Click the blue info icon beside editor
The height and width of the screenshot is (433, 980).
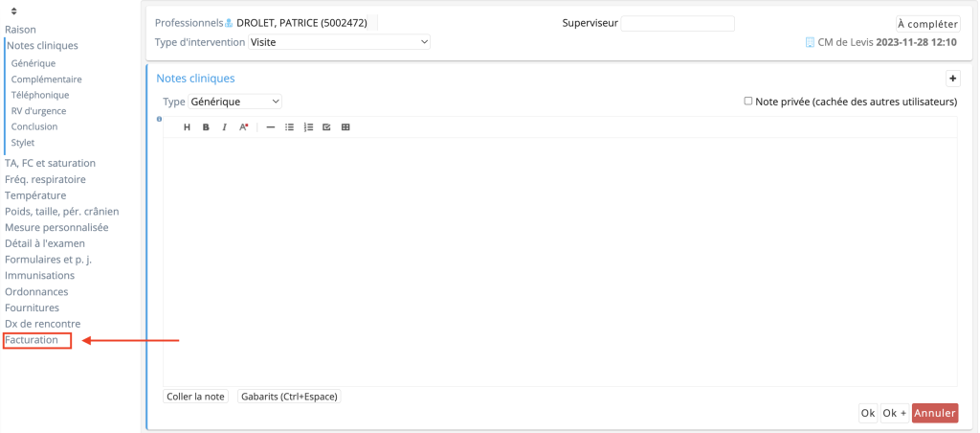click(x=159, y=119)
